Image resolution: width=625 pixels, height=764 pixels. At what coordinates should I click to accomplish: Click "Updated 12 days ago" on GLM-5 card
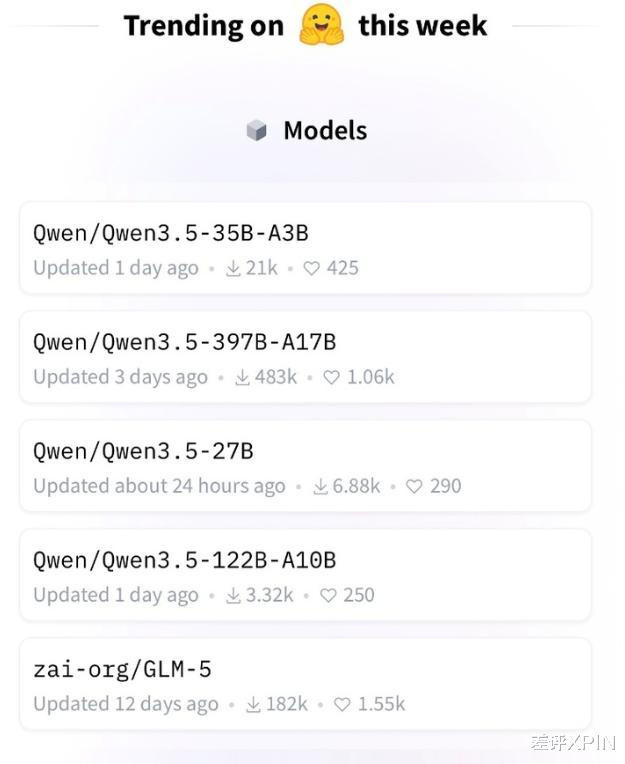[125, 704]
